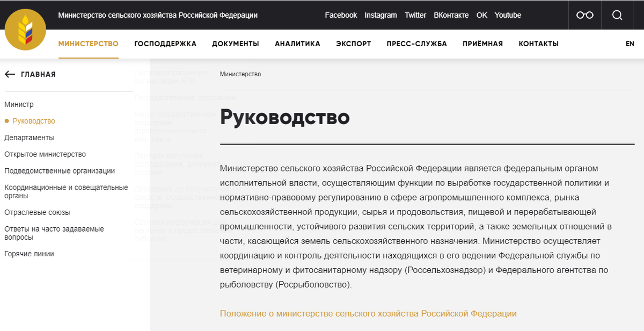Open Руководство in sidebar

[x=34, y=121]
